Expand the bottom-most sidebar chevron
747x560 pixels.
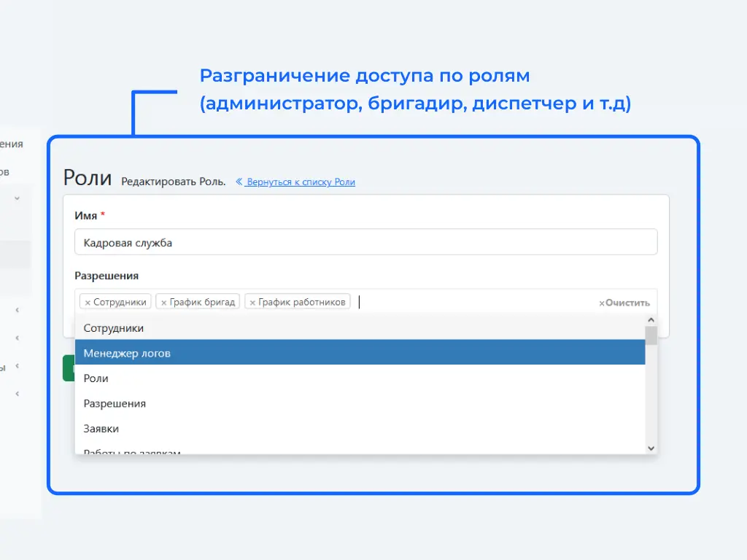17,394
